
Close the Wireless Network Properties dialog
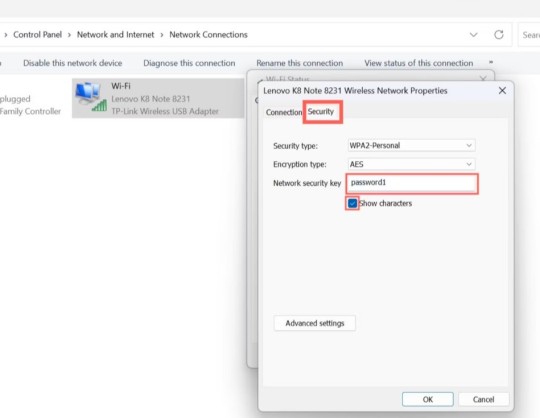coord(502,91)
